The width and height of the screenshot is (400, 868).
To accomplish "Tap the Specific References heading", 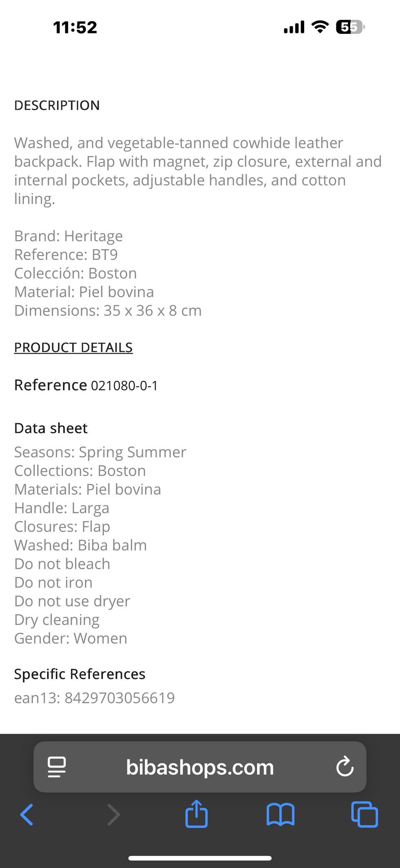I will (x=80, y=674).
